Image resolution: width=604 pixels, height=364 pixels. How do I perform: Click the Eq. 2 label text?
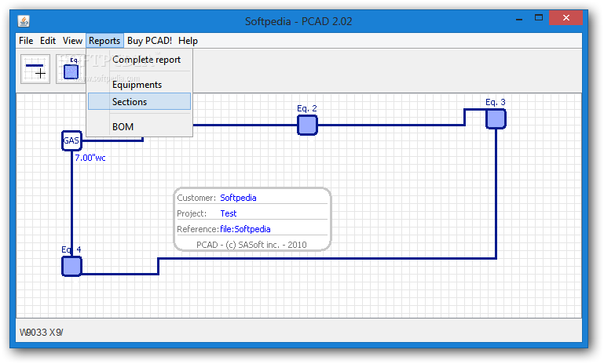(306, 108)
